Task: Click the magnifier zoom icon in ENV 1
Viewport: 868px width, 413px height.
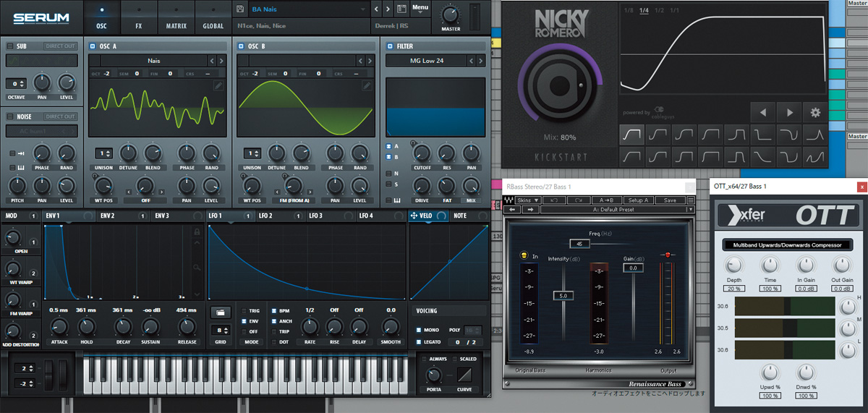Action: click(196, 268)
